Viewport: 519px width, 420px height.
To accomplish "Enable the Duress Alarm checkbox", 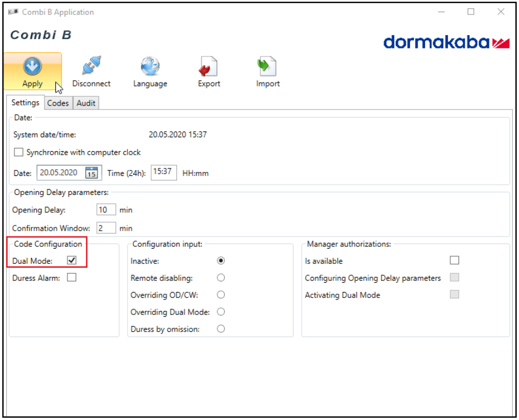I will [72, 277].
